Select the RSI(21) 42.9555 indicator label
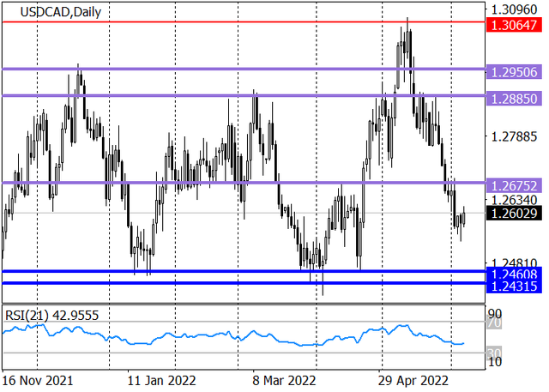The image size is (549, 392). 51,316
